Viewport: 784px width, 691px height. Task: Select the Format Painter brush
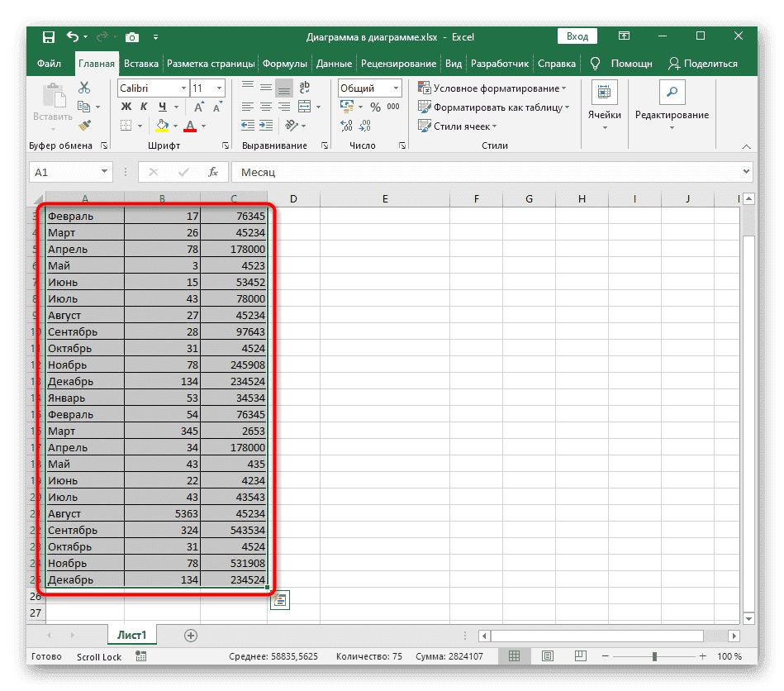(83, 125)
